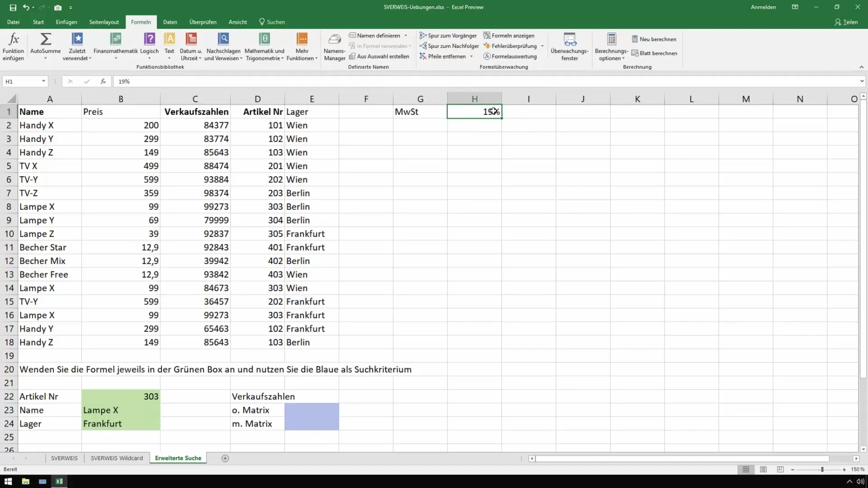Switch to the Einfügen tab
Viewport: 868px width, 488px height.
click(x=66, y=22)
